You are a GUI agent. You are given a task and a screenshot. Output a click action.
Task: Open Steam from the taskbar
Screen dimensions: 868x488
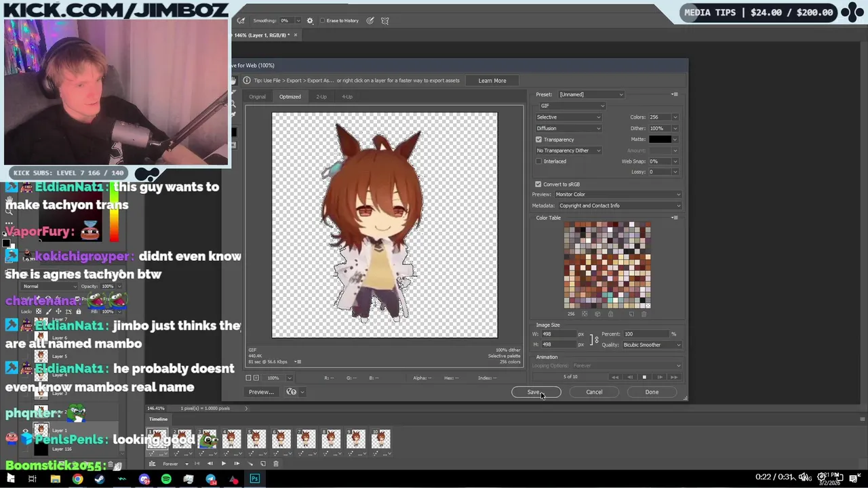click(100, 479)
